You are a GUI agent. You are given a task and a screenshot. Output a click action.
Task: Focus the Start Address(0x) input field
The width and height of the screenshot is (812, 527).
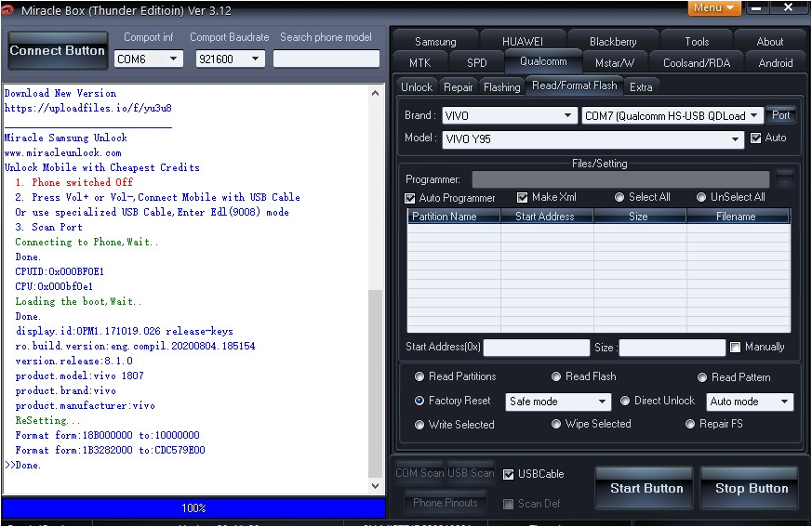[x=537, y=348]
